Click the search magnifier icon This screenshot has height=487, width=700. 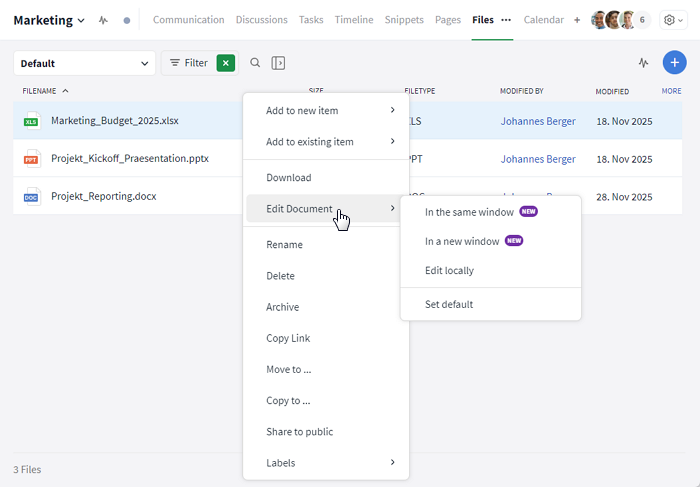point(255,63)
